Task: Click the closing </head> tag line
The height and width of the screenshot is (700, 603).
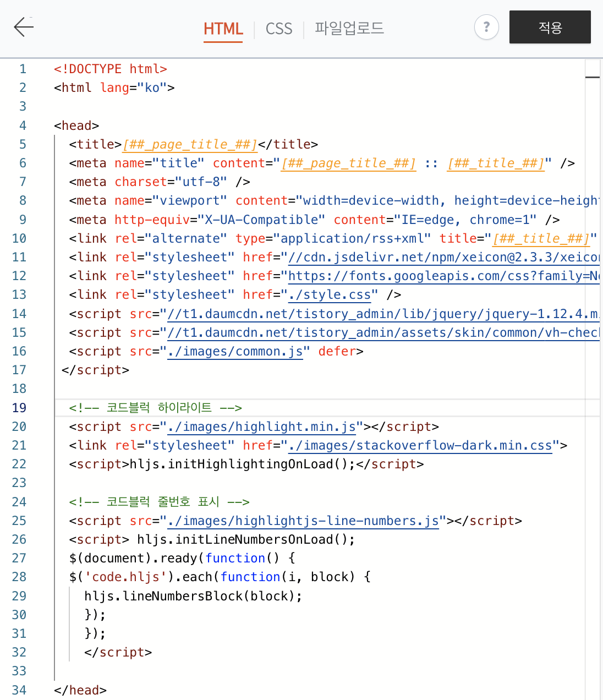Action: click(80, 690)
